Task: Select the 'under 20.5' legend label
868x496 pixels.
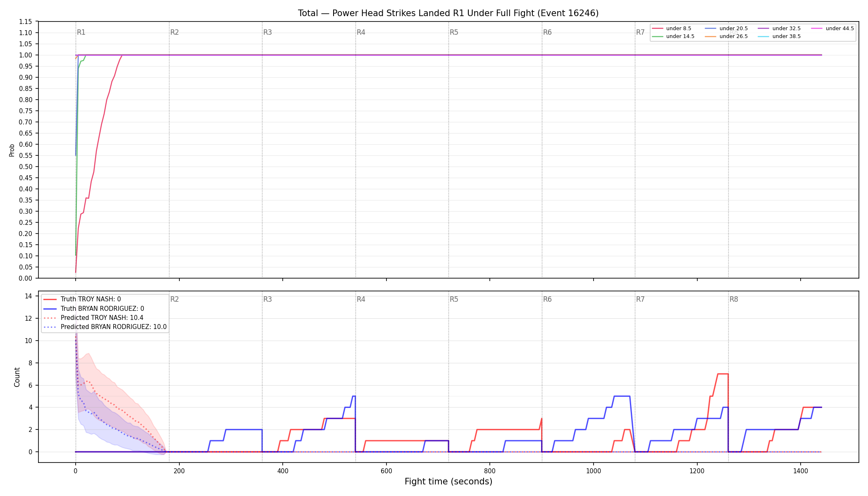Action: 733,29
